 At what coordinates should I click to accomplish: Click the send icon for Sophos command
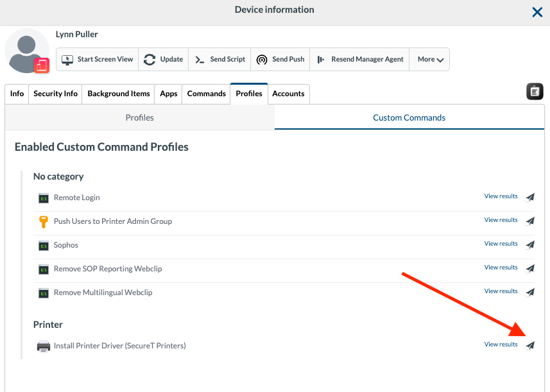530,245
